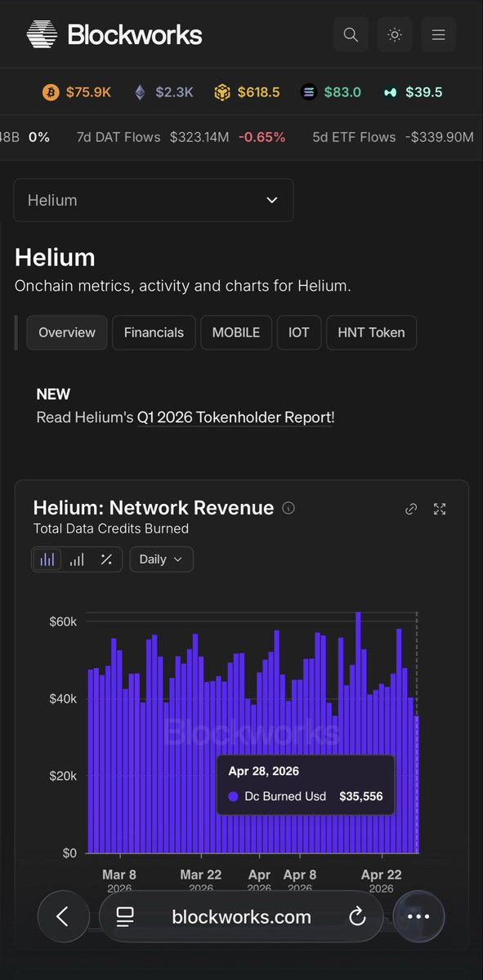Select the $39.5 token ticker icon
Image resolution: width=483 pixels, height=980 pixels.
click(x=391, y=92)
